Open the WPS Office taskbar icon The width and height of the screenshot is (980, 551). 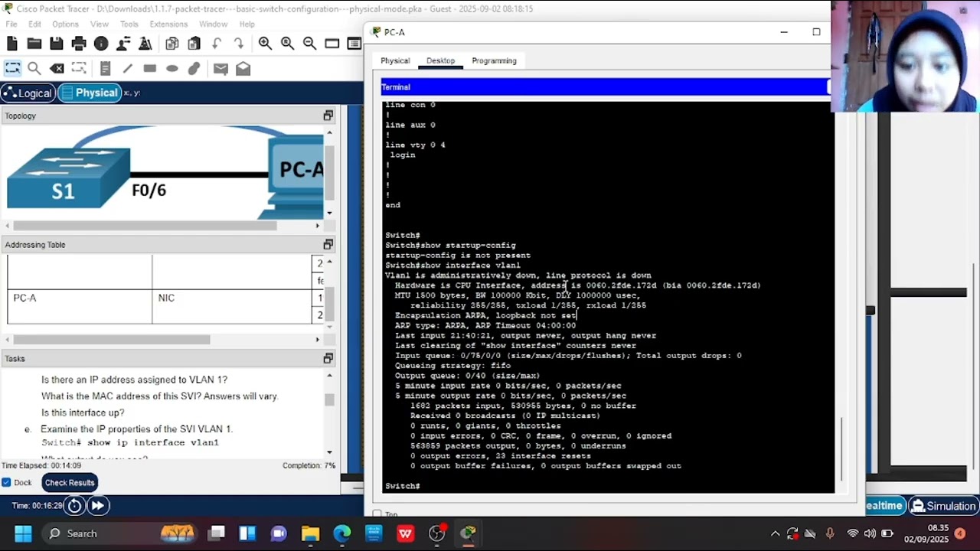405,533
